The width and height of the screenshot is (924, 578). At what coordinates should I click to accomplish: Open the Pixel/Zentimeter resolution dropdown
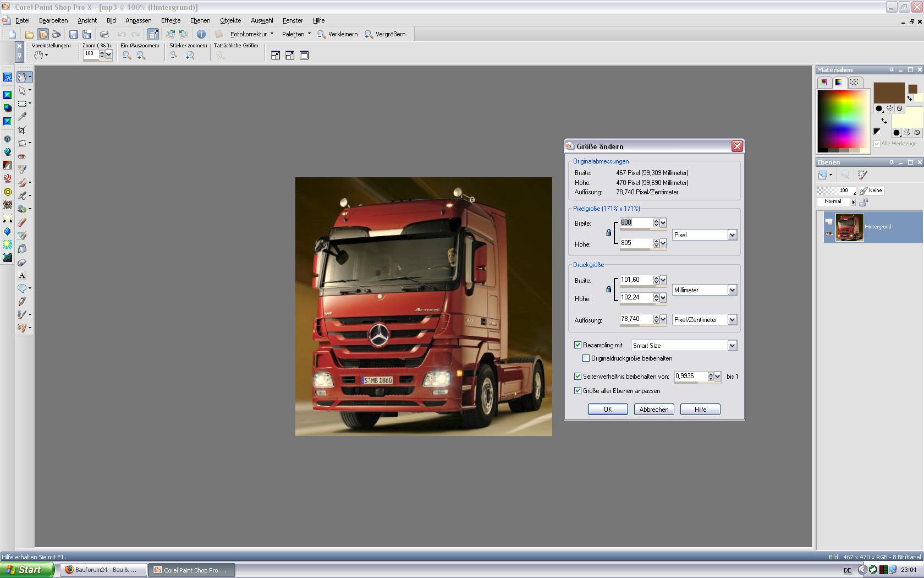point(732,320)
